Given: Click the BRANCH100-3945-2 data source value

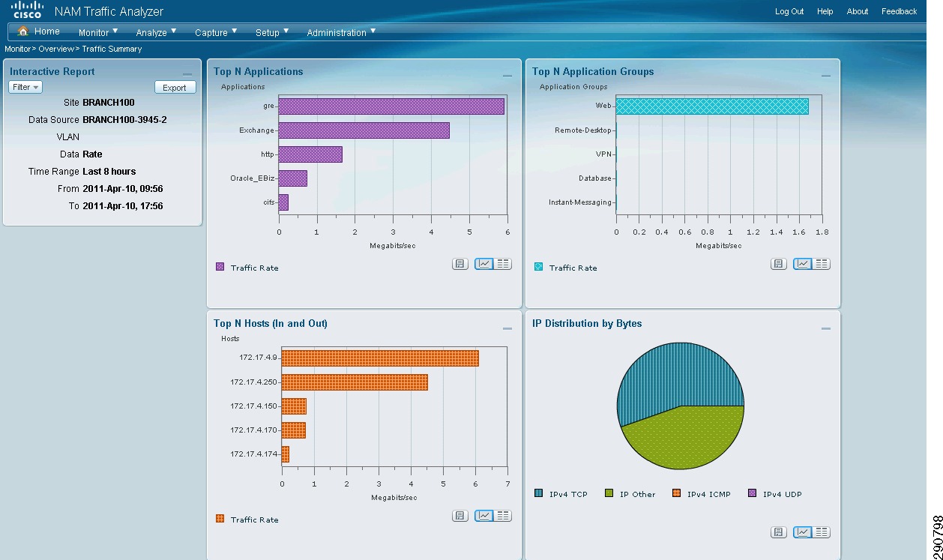Looking at the screenshot, I should (124, 120).
